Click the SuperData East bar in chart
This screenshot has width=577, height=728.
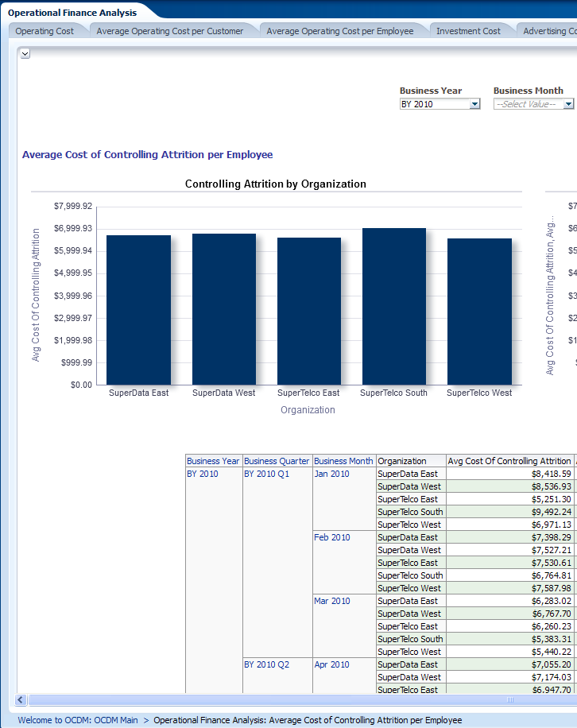click(138, 310)
